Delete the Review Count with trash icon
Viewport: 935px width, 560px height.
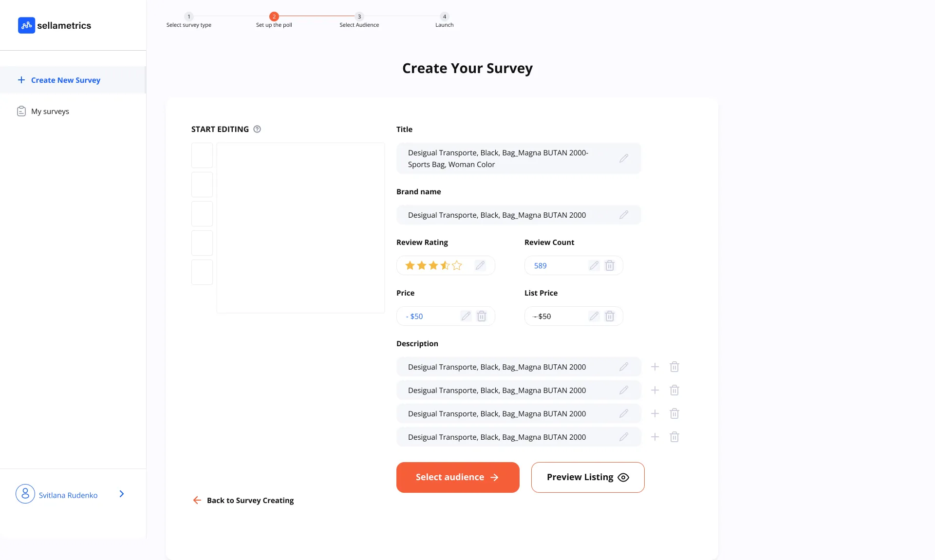(x=610, y=265)
